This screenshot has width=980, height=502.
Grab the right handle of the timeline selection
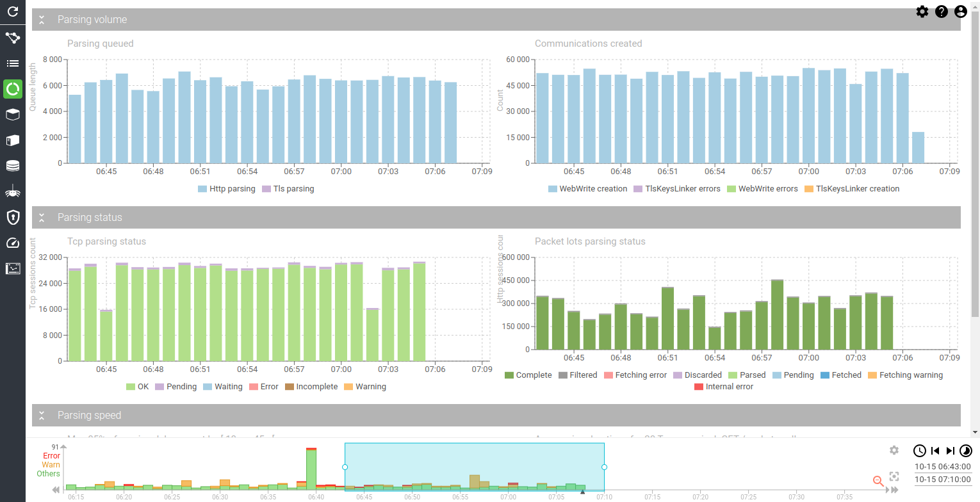(604, 467)
